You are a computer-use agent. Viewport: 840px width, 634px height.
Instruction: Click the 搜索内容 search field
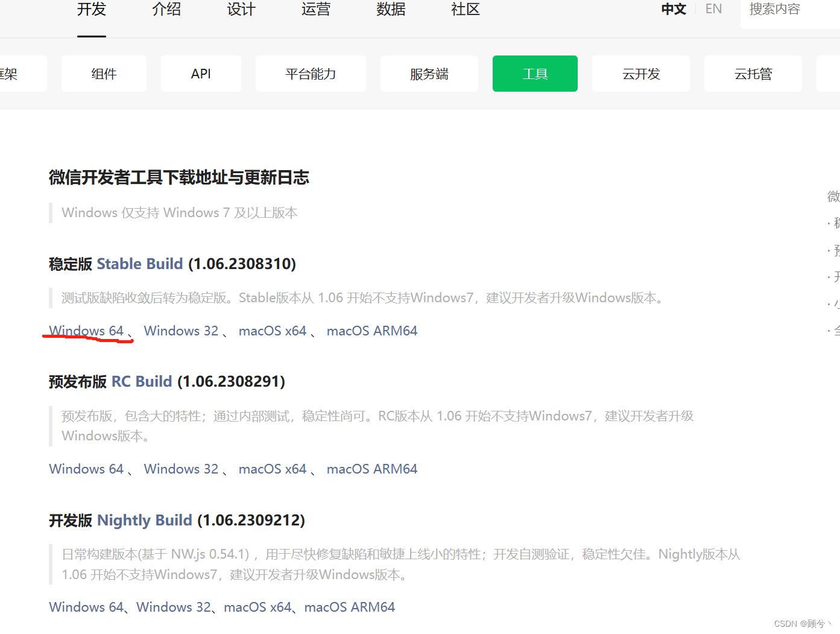[x=790, y=10]
